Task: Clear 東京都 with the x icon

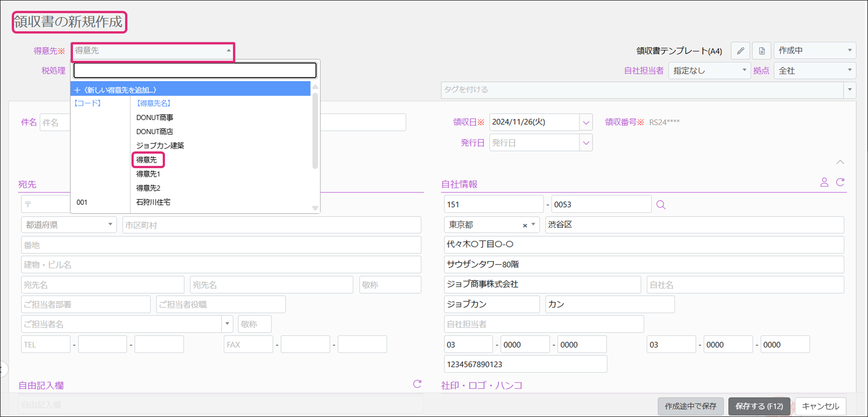Action: click(x=525, y=225)
